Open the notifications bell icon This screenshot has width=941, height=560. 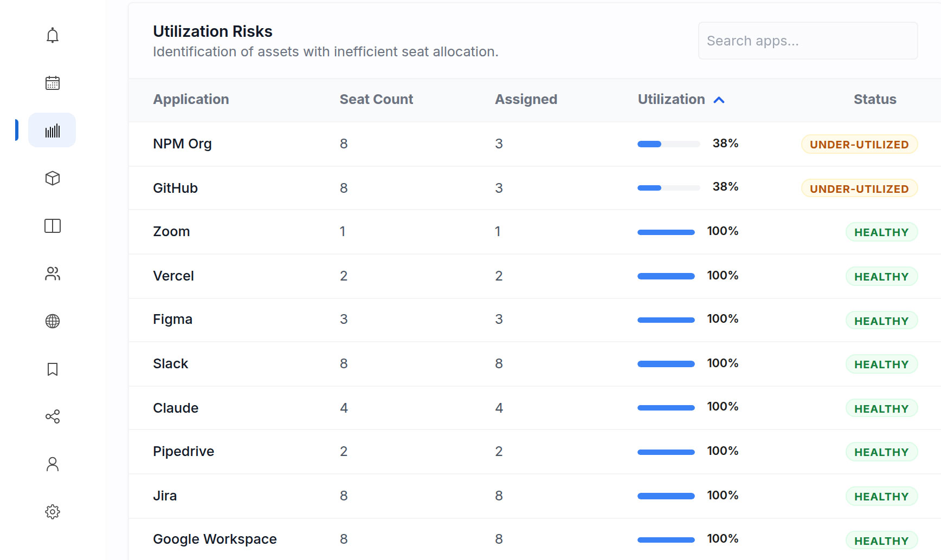pyautogui.click(x=52, y=35)
